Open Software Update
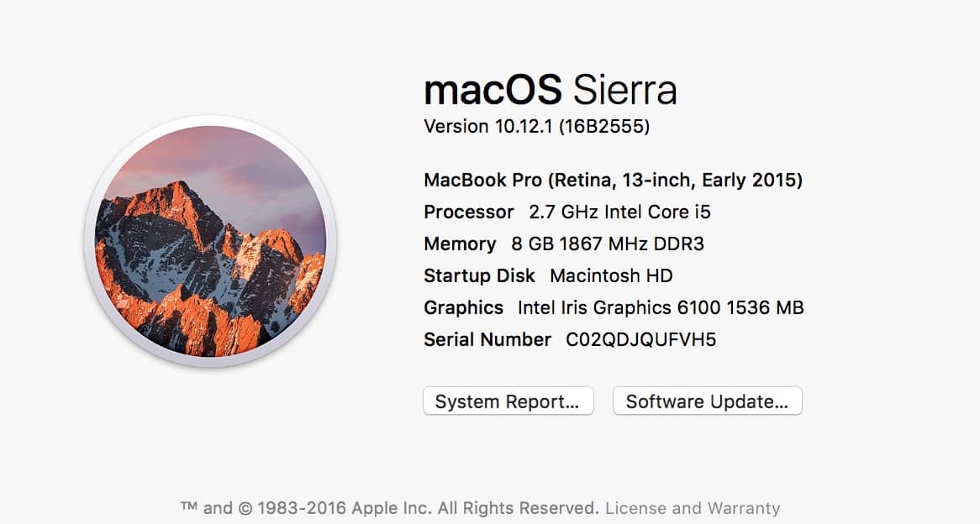 (707, 401)
